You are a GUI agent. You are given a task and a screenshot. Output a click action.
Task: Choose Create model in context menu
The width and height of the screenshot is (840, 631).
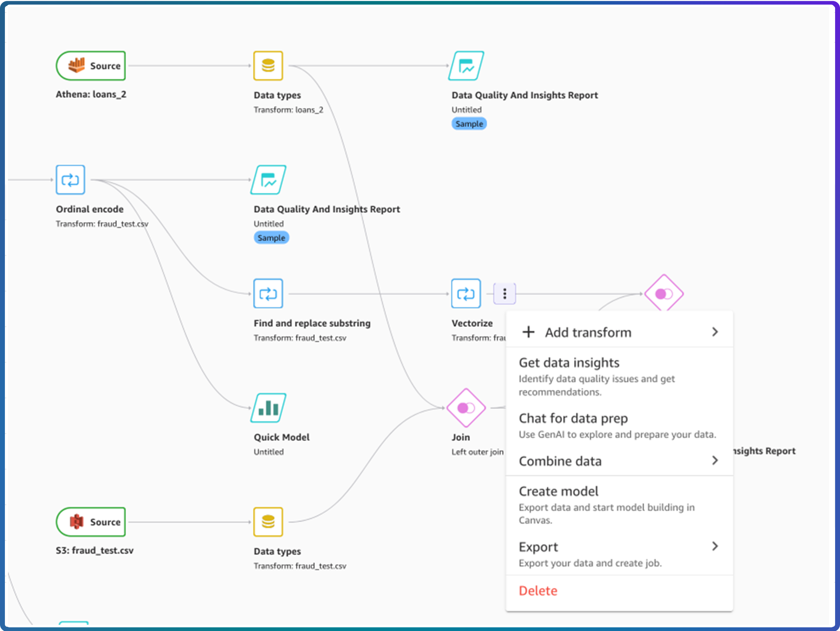[558, 491]
